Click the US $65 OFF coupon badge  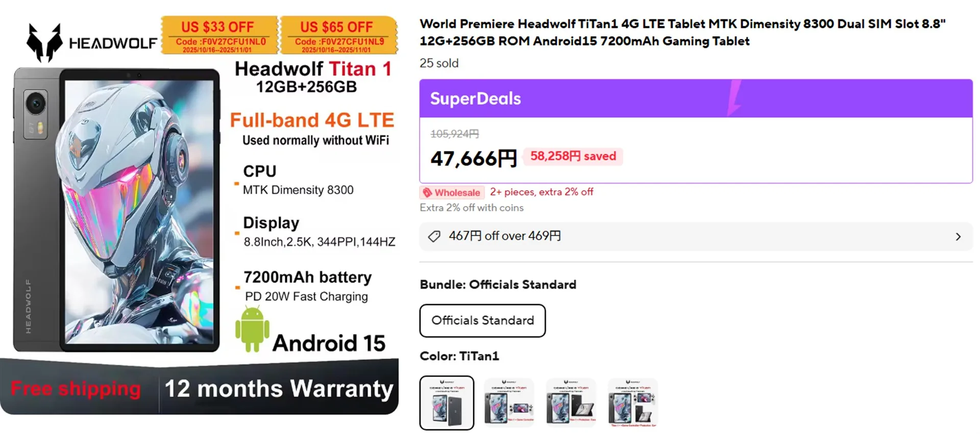338,35
